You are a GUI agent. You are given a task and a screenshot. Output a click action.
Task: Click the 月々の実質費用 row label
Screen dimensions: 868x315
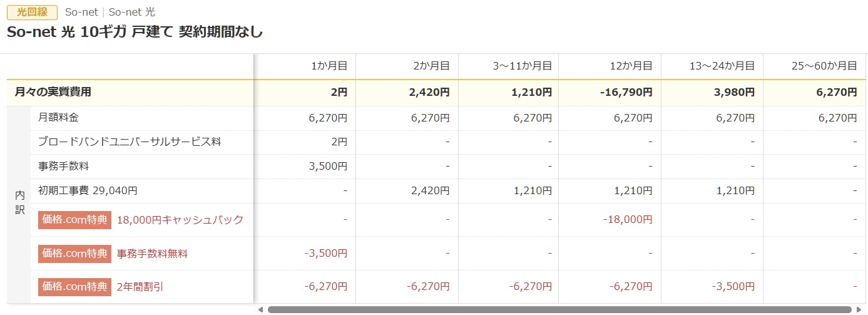[x=53, y=92]
